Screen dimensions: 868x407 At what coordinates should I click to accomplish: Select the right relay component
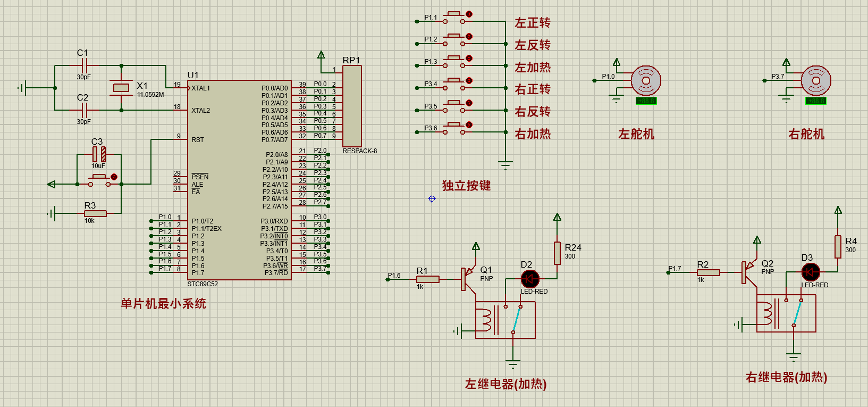[786, 314]
